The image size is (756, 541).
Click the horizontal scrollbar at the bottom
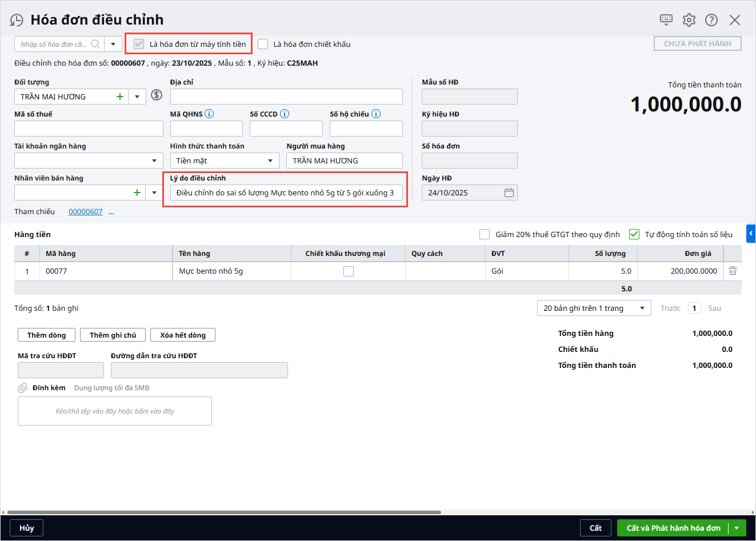coord(224,512)
